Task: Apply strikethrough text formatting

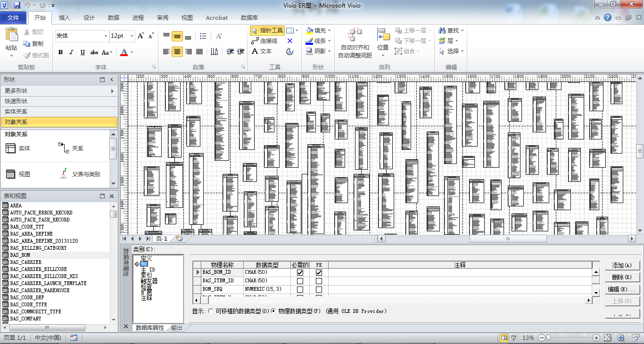Action: pyautogui.click(x=94, y=52)
